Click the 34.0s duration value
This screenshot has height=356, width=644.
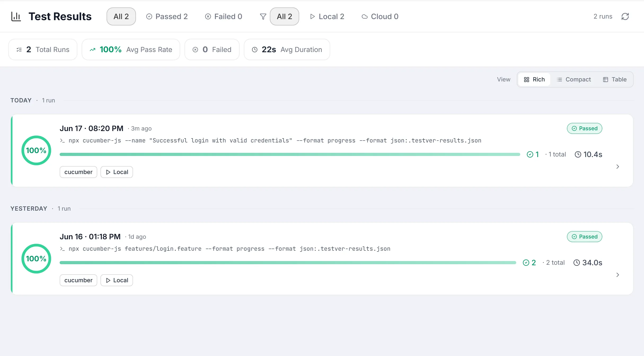click(592, 263)
